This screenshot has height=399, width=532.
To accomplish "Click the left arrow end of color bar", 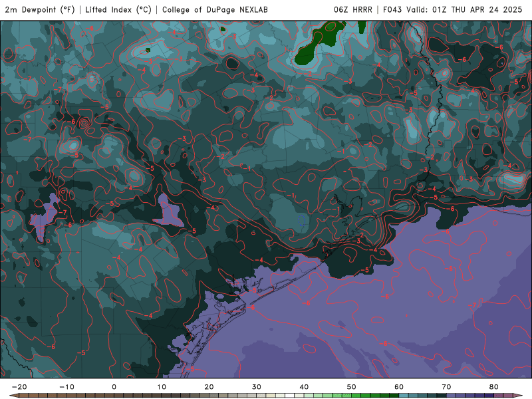I will (14, 395).
